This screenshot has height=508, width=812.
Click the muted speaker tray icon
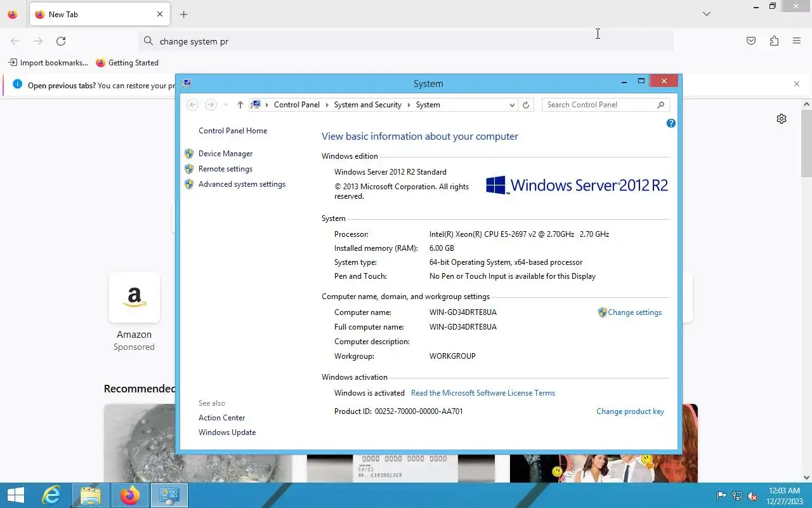tap(752, 496)
